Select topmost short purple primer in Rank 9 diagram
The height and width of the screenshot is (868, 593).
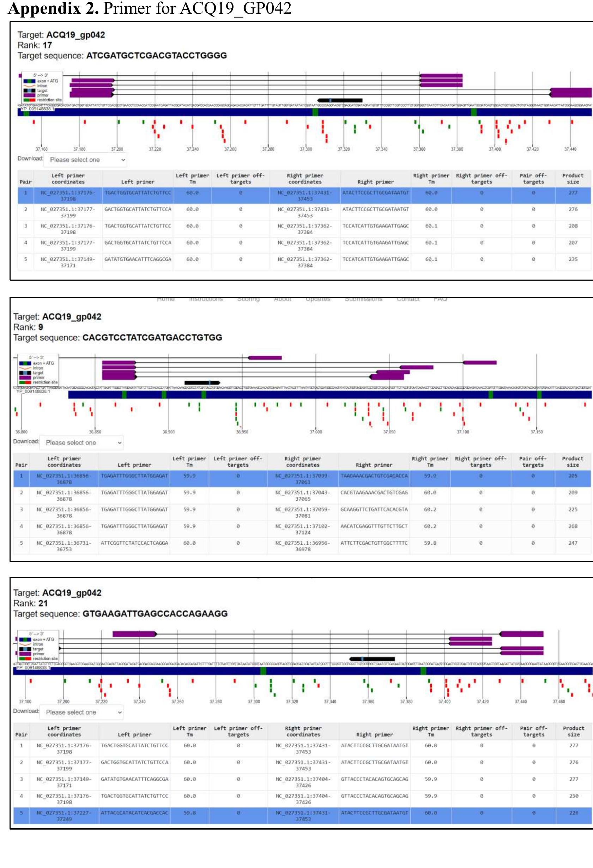[265, 358]
